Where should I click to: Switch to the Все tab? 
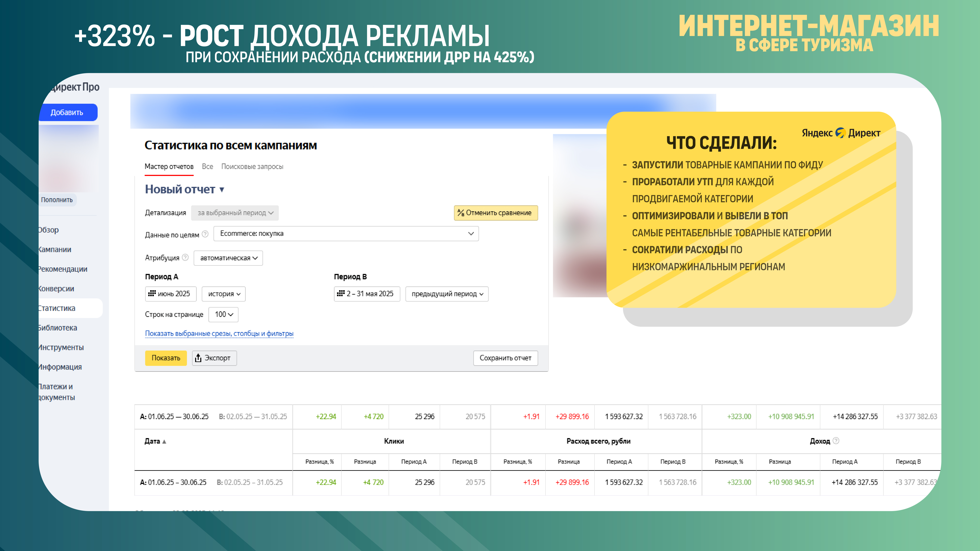coord(207,167)
